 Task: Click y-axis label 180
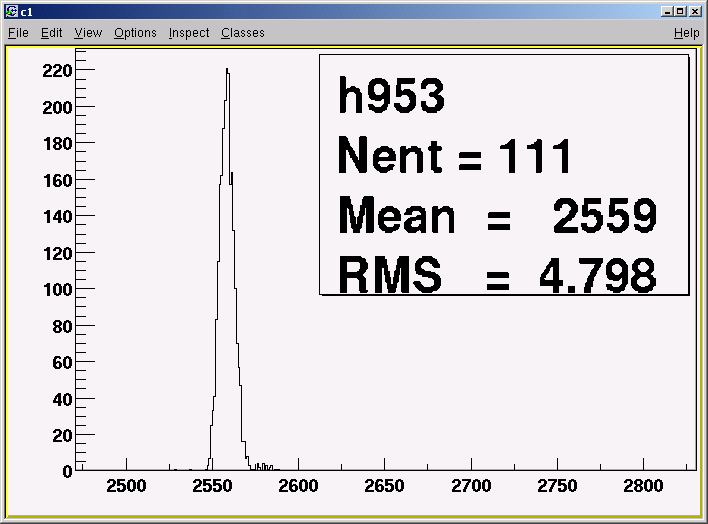click(57, 144)
